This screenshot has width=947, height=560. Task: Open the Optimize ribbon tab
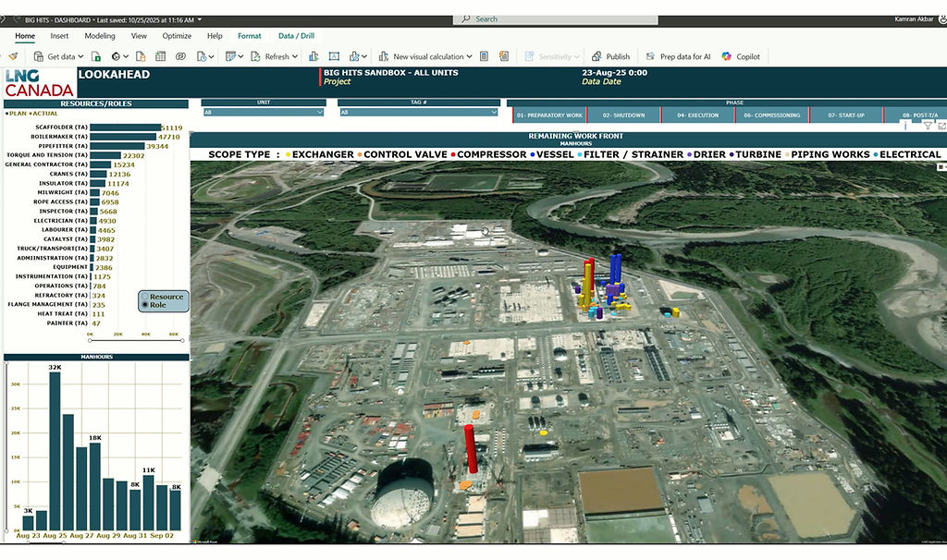pos(177,36)
